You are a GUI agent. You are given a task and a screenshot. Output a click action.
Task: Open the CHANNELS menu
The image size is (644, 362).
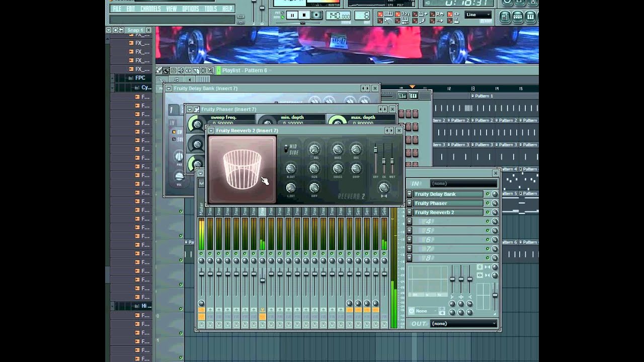point(150,9)
